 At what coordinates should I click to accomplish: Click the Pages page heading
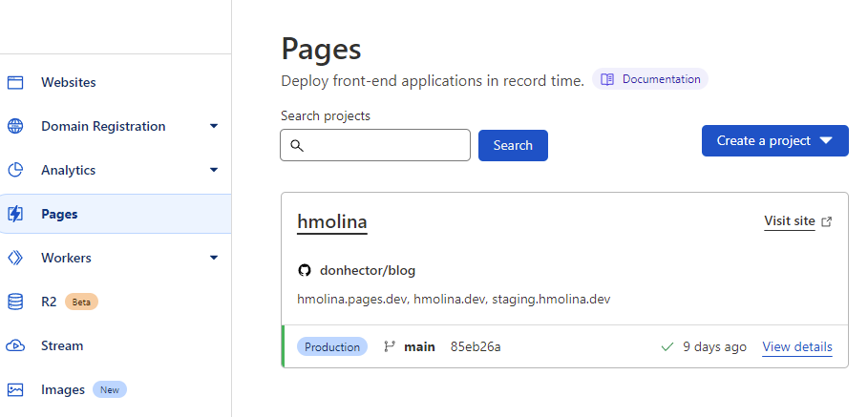pyautogui.click(x=321, y=49)
